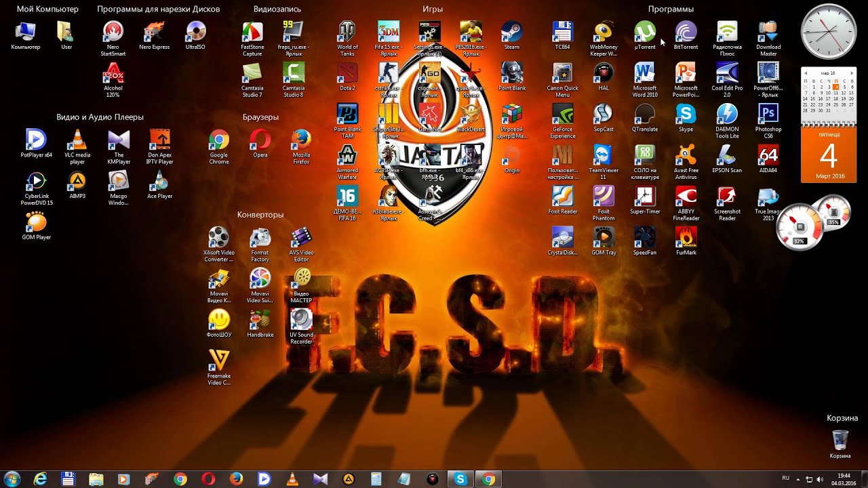Open Windows Explorer folder in taskbar

tap(96, 479)
